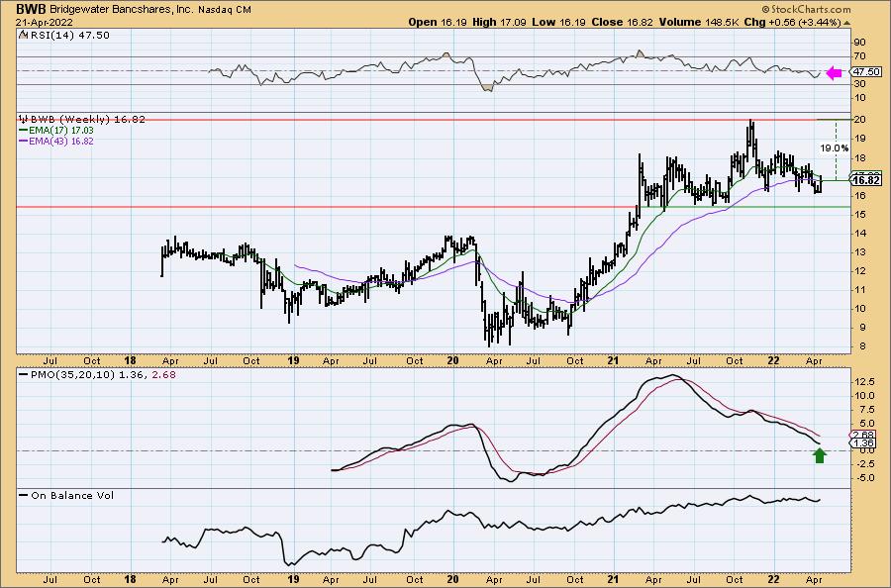Click the price bar icon before BWB (Weekly)
This screenshot has height=588, width=891.
point(24,120)
